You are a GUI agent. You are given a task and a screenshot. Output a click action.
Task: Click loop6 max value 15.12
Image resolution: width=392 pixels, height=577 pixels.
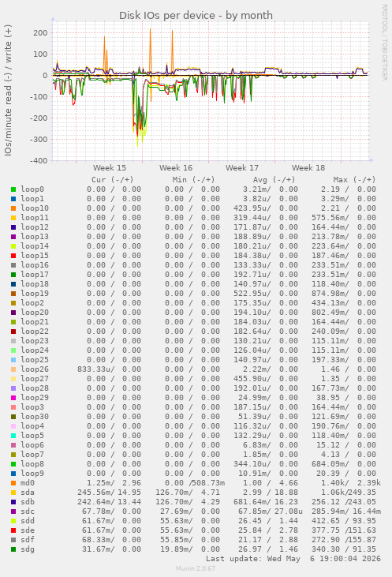pos(328,445)
